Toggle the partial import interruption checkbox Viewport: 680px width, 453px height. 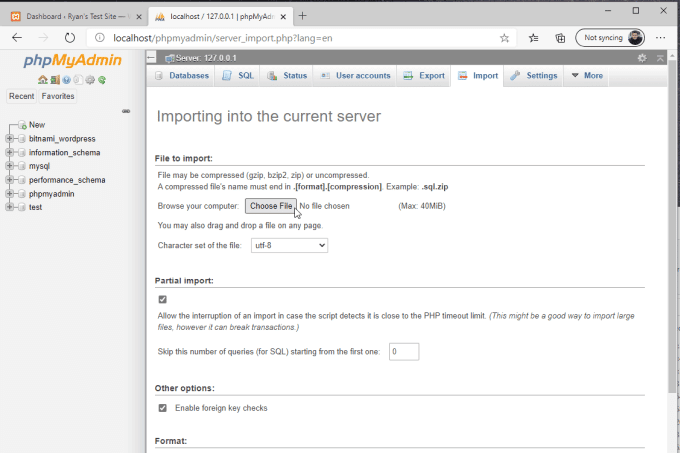[x=163, y=299]
